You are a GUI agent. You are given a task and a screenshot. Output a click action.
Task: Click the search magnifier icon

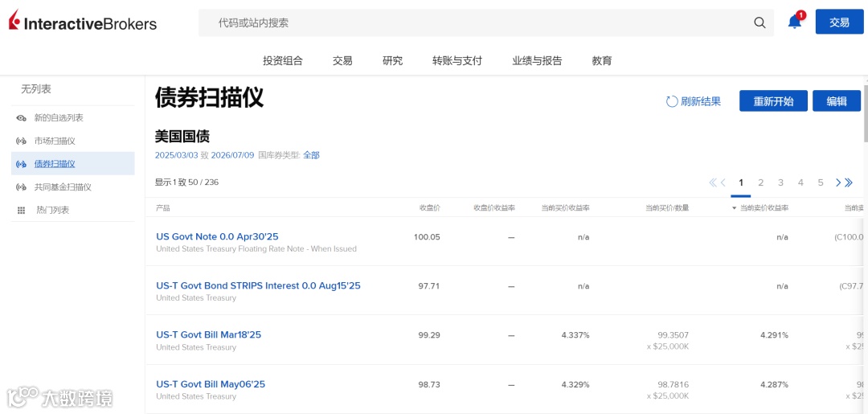point(760,23)
